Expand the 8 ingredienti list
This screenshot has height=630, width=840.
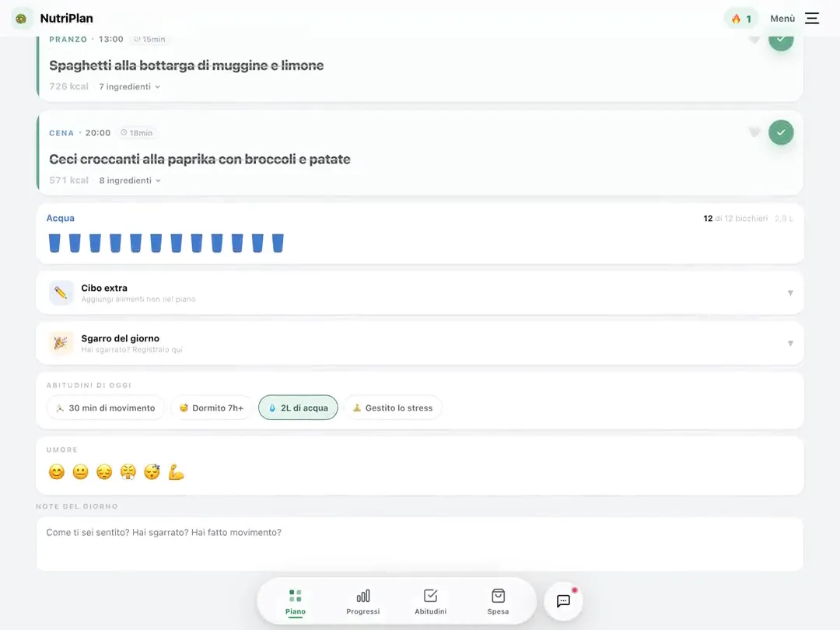point(130,180)
